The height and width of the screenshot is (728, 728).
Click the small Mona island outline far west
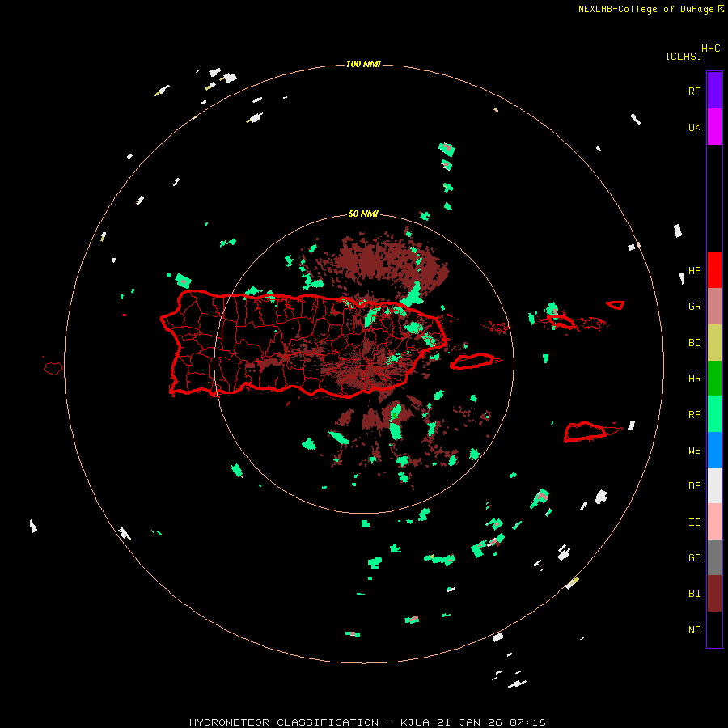click(x=53, y=369)
